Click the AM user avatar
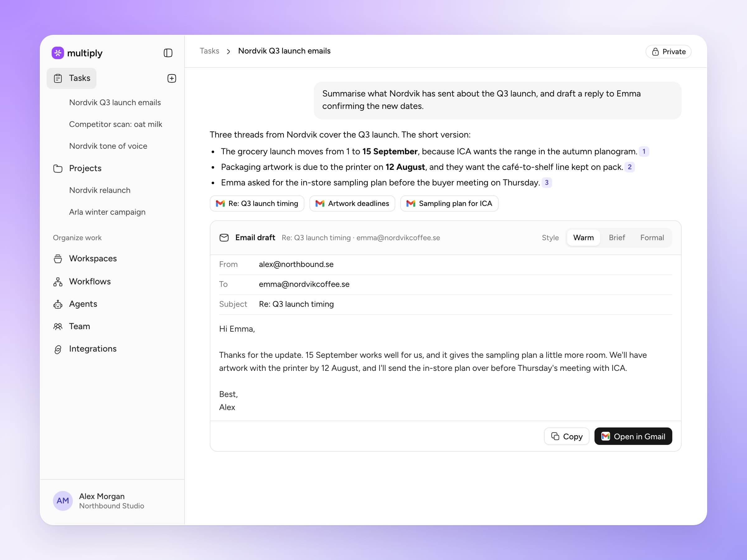747x560 pixels. [x=63, y=501]
